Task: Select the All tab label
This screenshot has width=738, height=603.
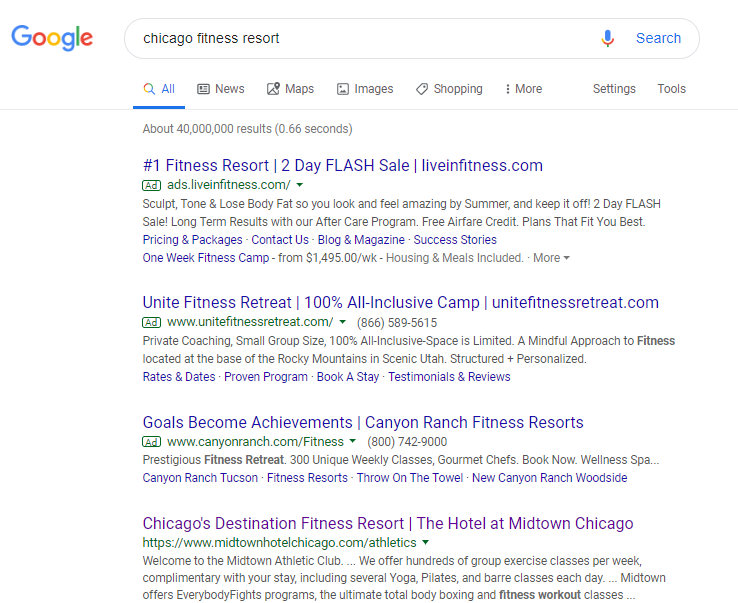Action: (168, 88)
